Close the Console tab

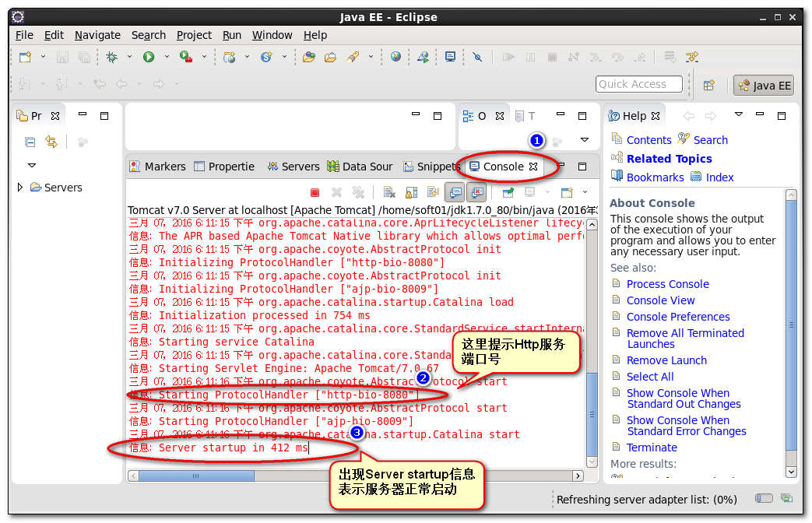point(533,167)
